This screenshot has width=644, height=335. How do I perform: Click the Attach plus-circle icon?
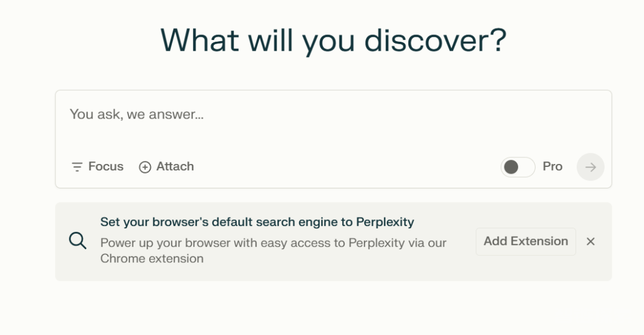pyautogui.click(x=144, y=167)
